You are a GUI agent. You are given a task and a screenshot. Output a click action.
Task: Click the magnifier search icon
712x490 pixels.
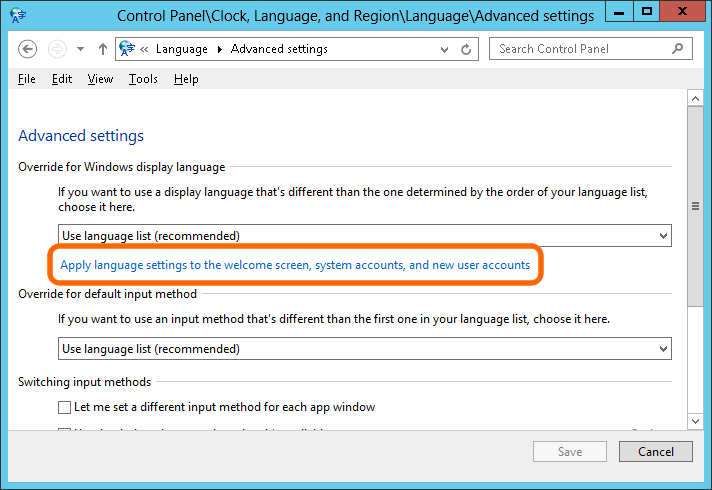coord(677,49)
